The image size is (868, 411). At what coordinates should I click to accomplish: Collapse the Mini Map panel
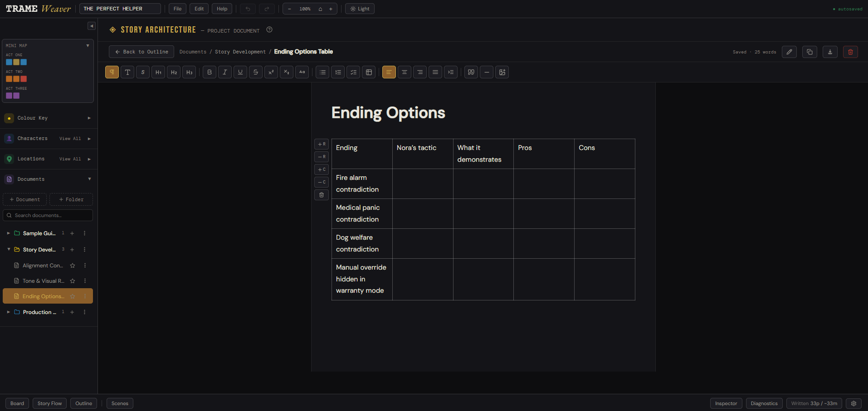click(88, 45)
